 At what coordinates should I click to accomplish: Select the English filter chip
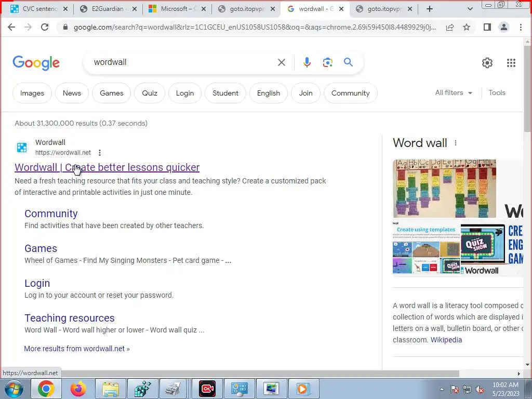pyautogui.click(x=269, y=93)
